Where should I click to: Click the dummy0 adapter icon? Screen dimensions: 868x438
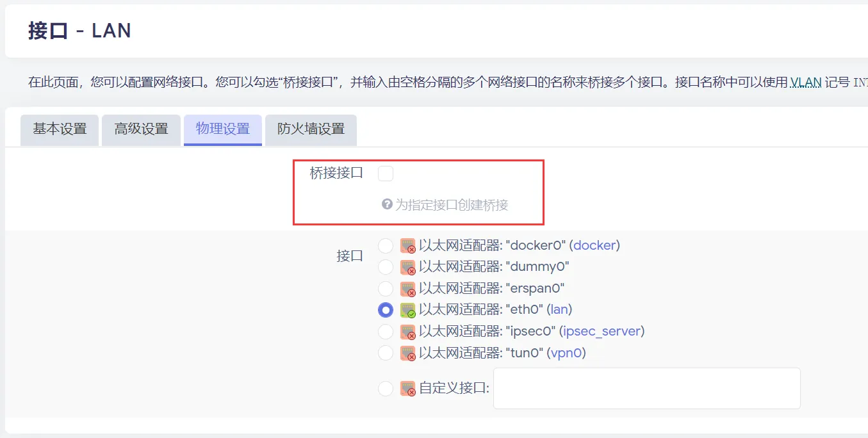(408, 267)
